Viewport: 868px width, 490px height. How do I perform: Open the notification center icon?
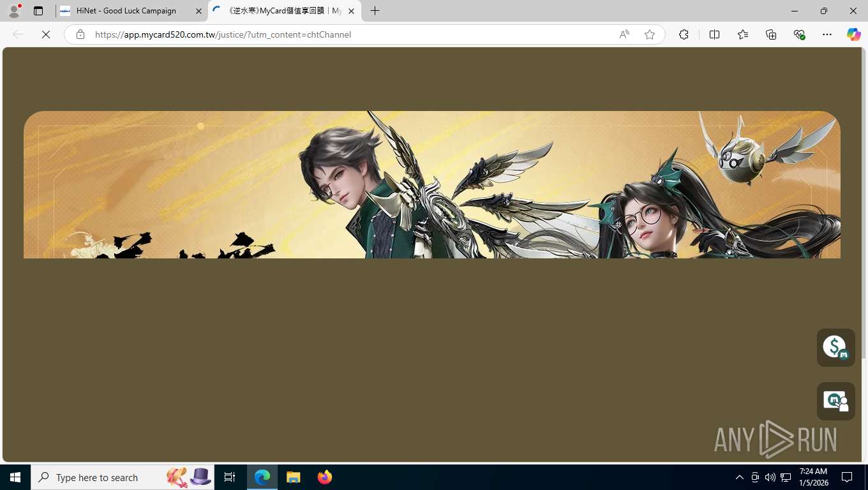tap(847, 477)
